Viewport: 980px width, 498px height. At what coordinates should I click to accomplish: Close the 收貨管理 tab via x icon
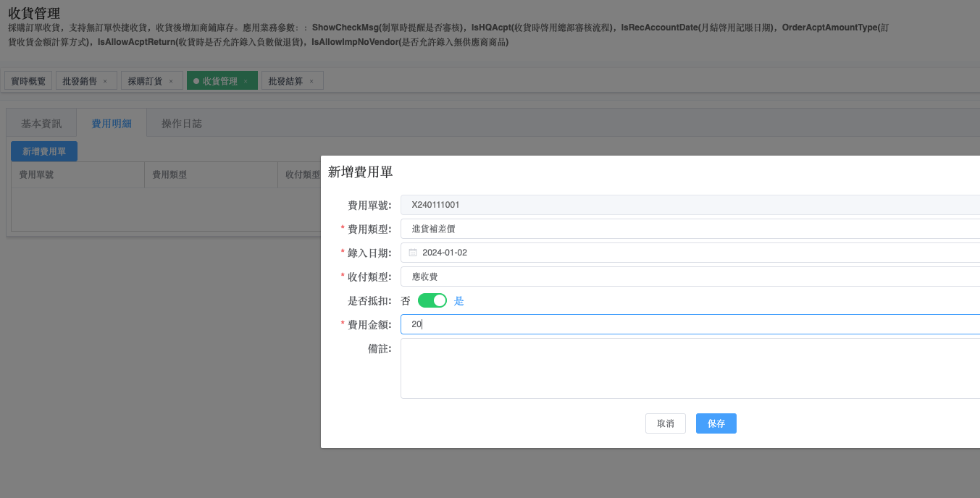(x=246, y=81)
